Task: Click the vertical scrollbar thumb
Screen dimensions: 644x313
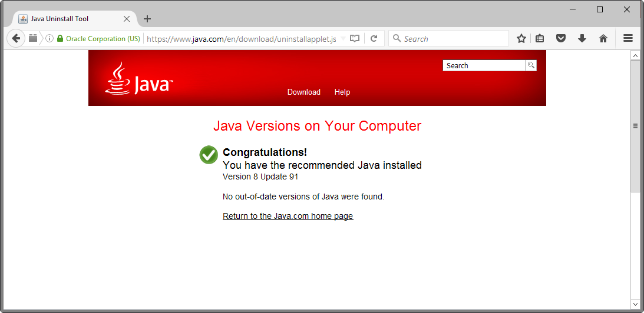Action: pos(635,126)
